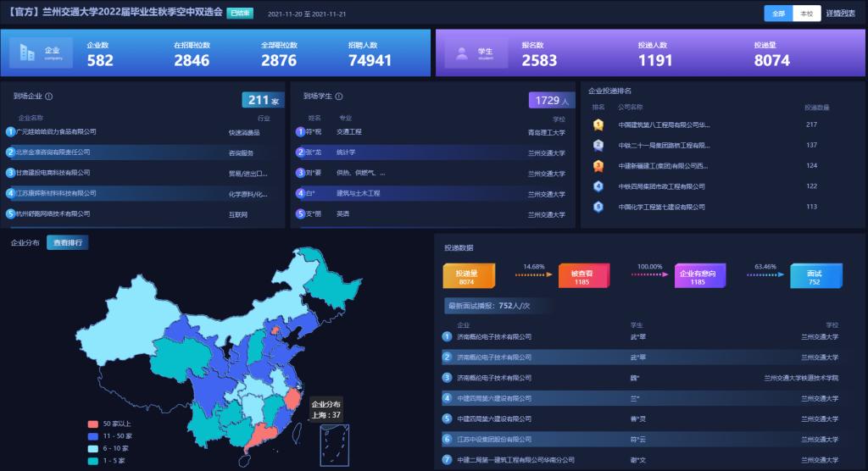Viewport: 868px width, 471px height.
Task: Select 中国建筑第八工程局 ranking entry
Action: pyautogui.click(x=664, y=125)
